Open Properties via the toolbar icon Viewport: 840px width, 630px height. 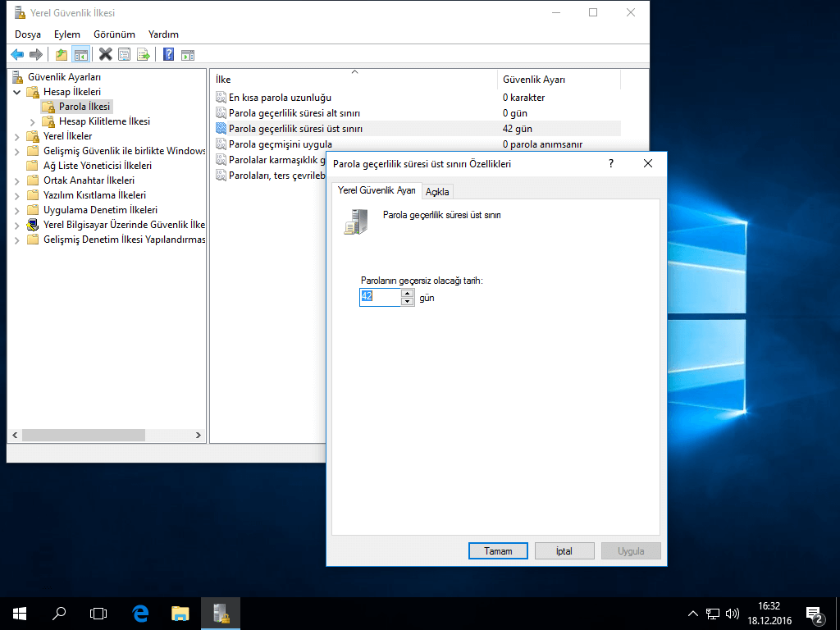click(124, 55)
